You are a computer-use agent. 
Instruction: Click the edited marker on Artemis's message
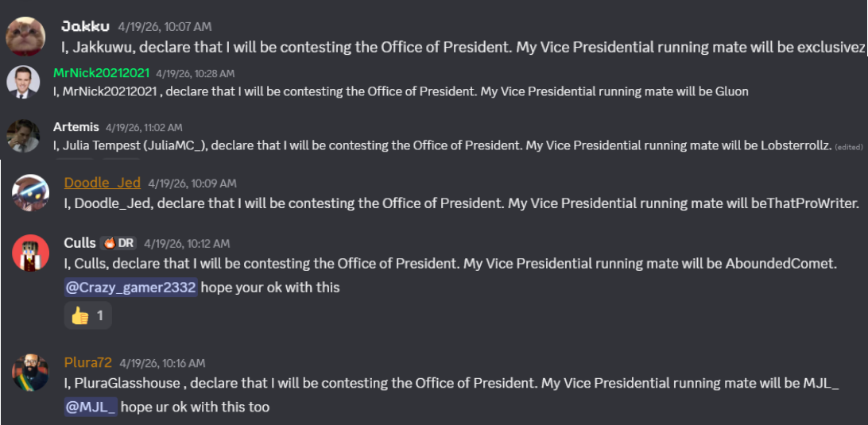(x=849, y=147)
